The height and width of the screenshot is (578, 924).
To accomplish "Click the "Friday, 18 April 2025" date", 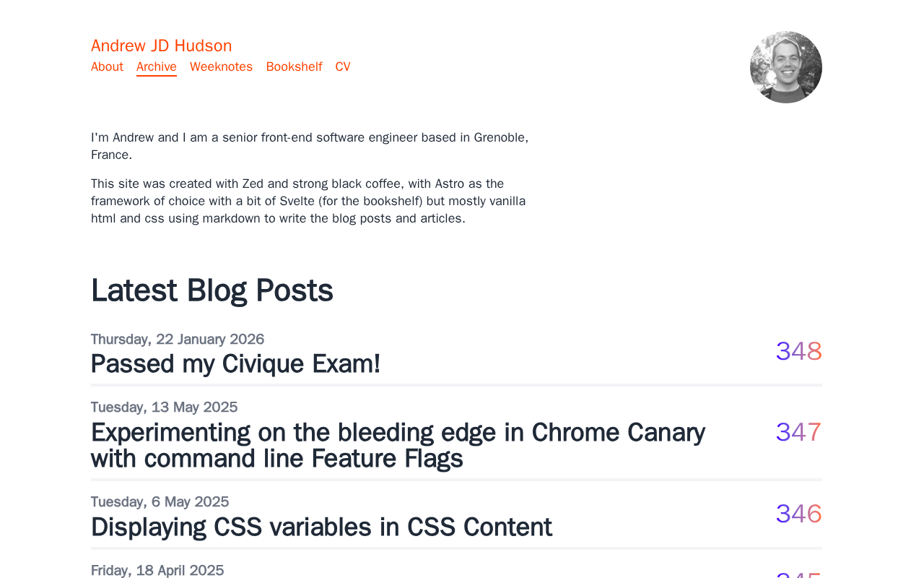I will [x=157, y=570].
